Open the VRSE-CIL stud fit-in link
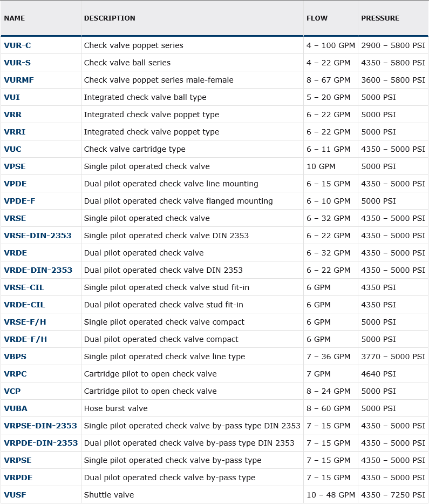The image size is (429, 504). pos(24,288)
